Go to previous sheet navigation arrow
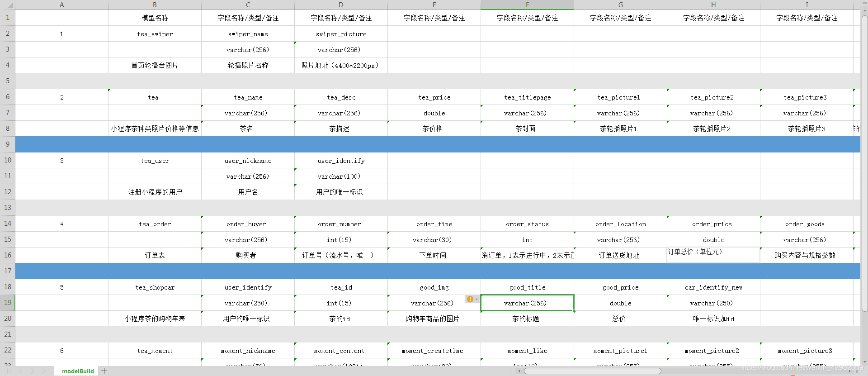This screenshot has width=868, height=376. pyautogui.click(x=21, y=371)
